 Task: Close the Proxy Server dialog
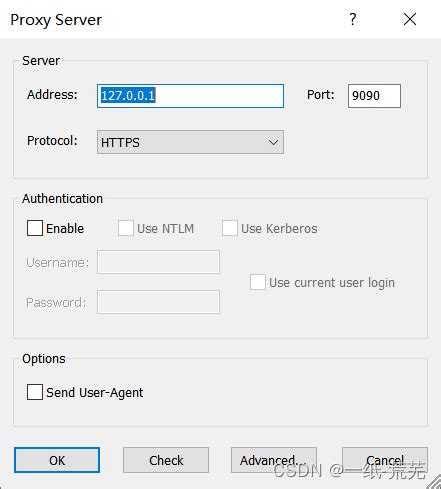[x=410, y=19]
